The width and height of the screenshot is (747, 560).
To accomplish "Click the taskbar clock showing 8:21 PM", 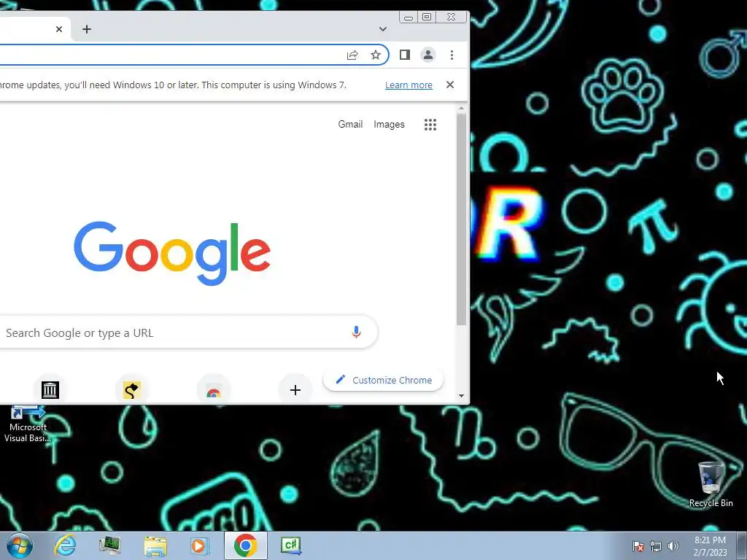I will [x=710, y=545].
